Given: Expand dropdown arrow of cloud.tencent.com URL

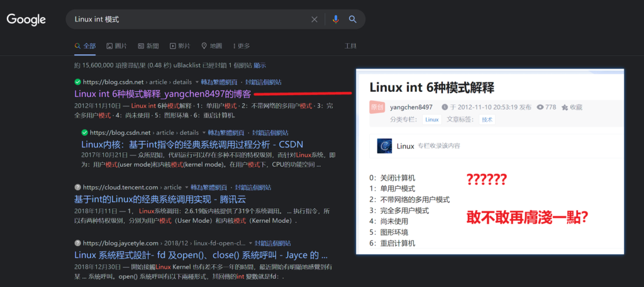Looking at the screenshot, I should pos(186,188).
